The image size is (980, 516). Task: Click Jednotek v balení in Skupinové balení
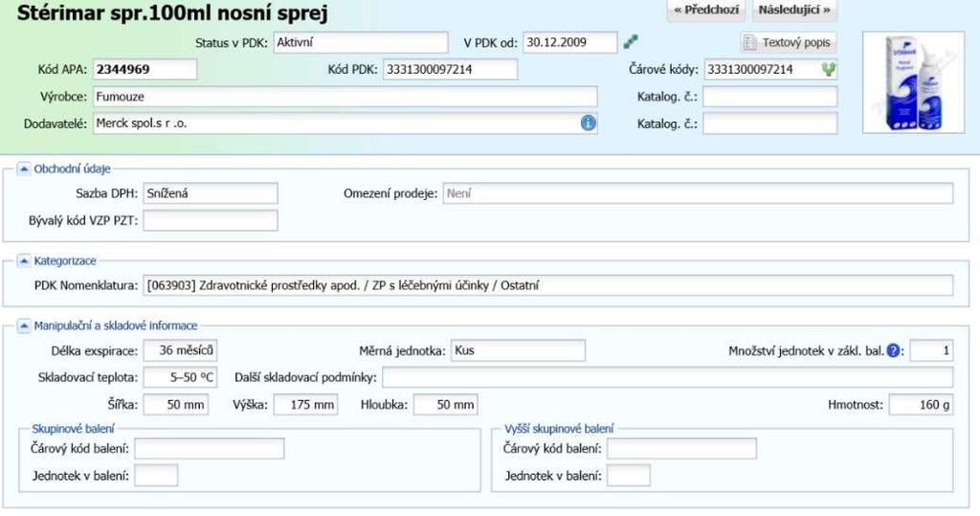click(156, 476)
